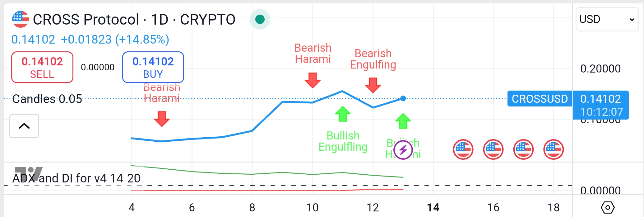Click the CROSSUSD price label tag
The image size is (644, 217).
coord(540,99)
